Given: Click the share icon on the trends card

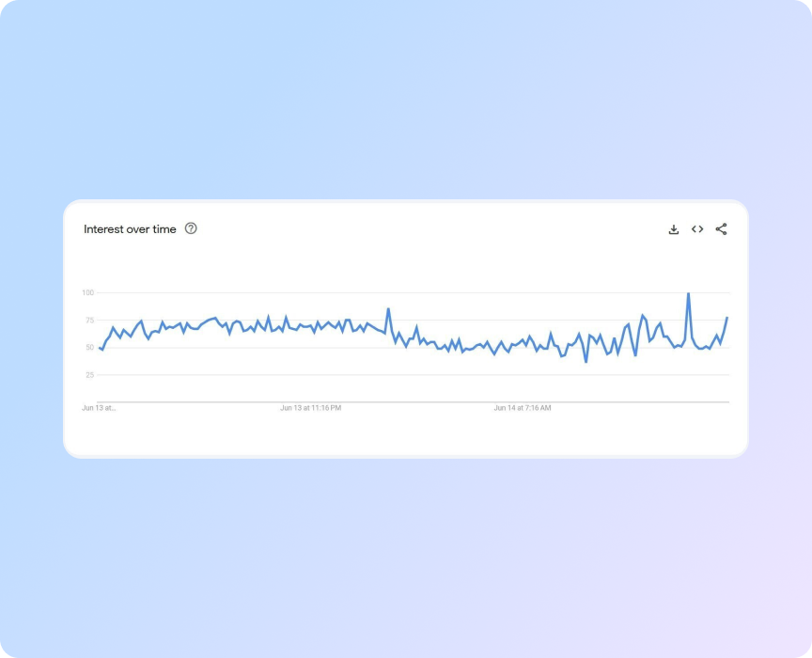Looking at the screenshot, I should click(x=721, y=228).
